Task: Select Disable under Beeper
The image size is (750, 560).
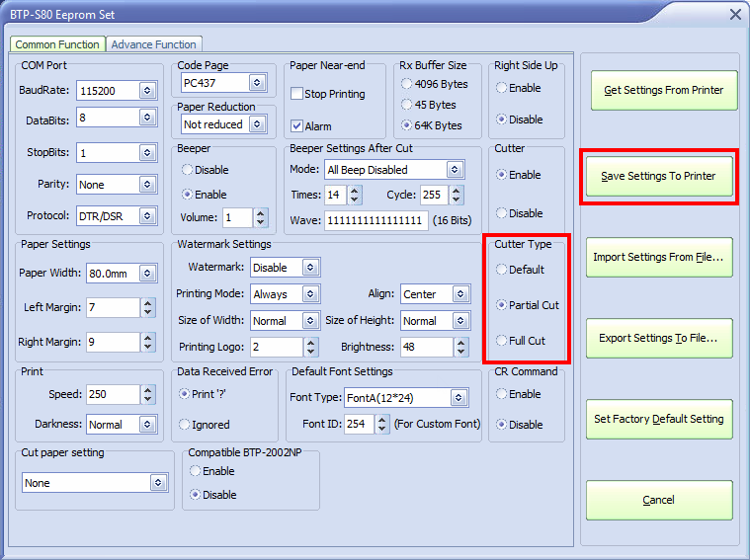Action: coord(187,170)
